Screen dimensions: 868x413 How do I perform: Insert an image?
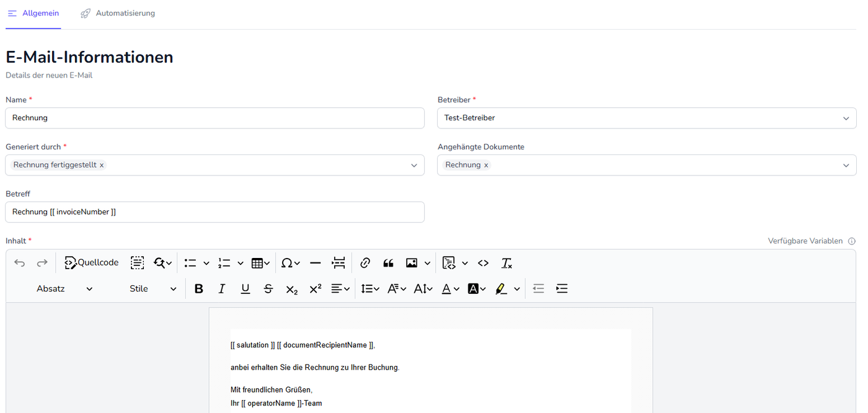coord(412,263)
